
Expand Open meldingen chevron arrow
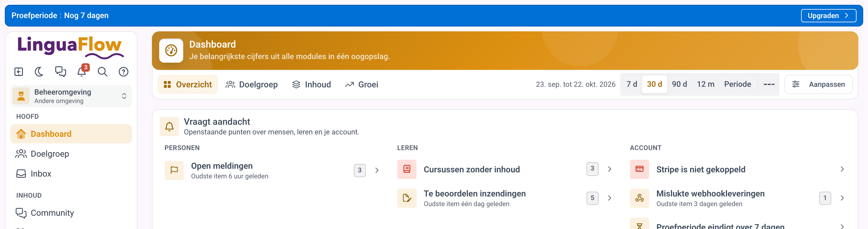[377, 171]
